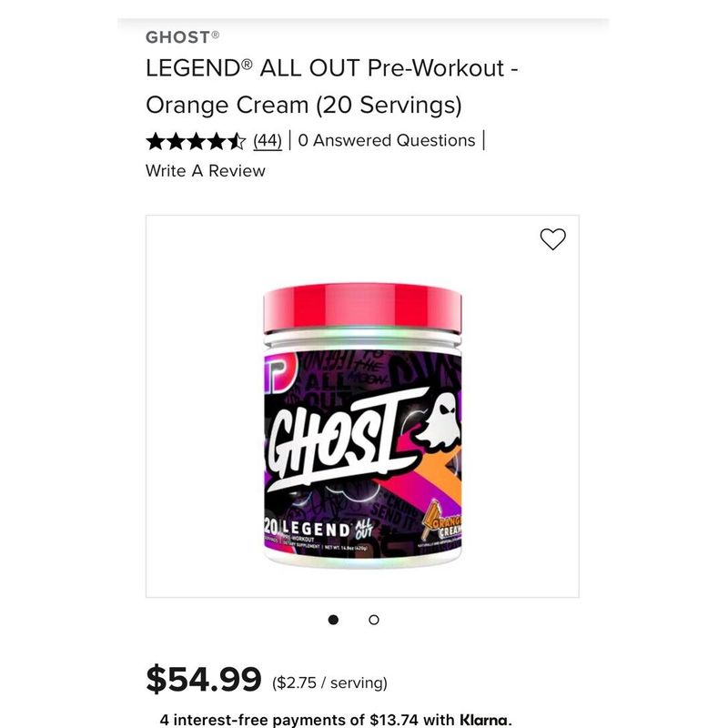Switch to the second product image dot
The image size is (728, 728).
coord(374,620)
